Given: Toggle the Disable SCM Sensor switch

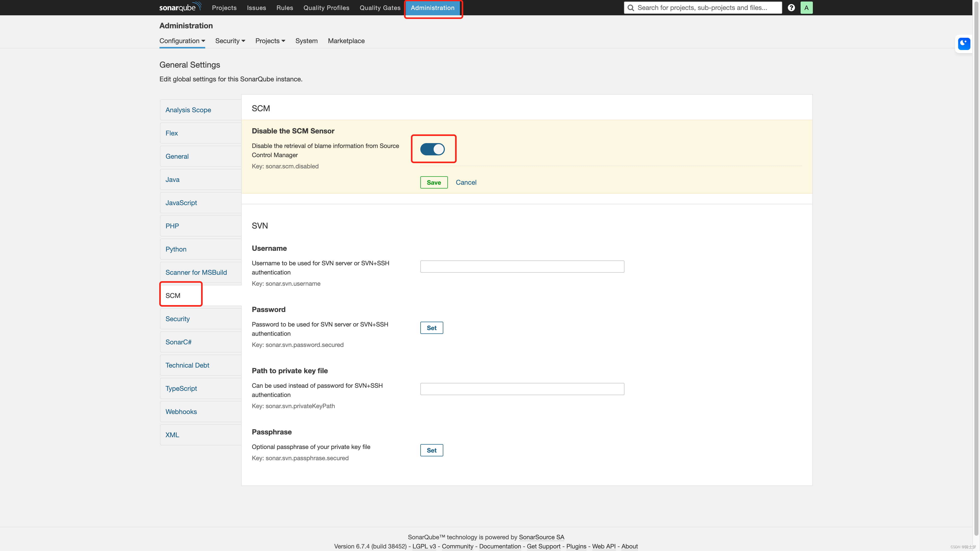Looking at the screenshot, I should coord(433,149).
